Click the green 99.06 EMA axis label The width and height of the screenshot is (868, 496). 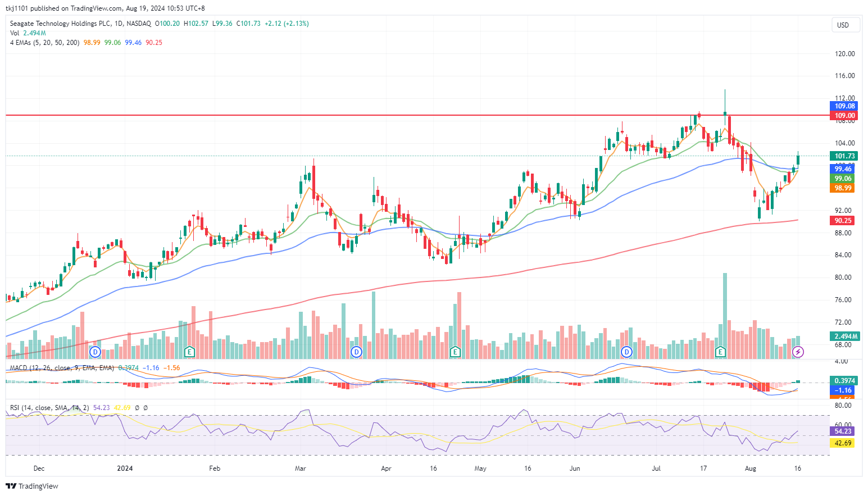(842, 179)
